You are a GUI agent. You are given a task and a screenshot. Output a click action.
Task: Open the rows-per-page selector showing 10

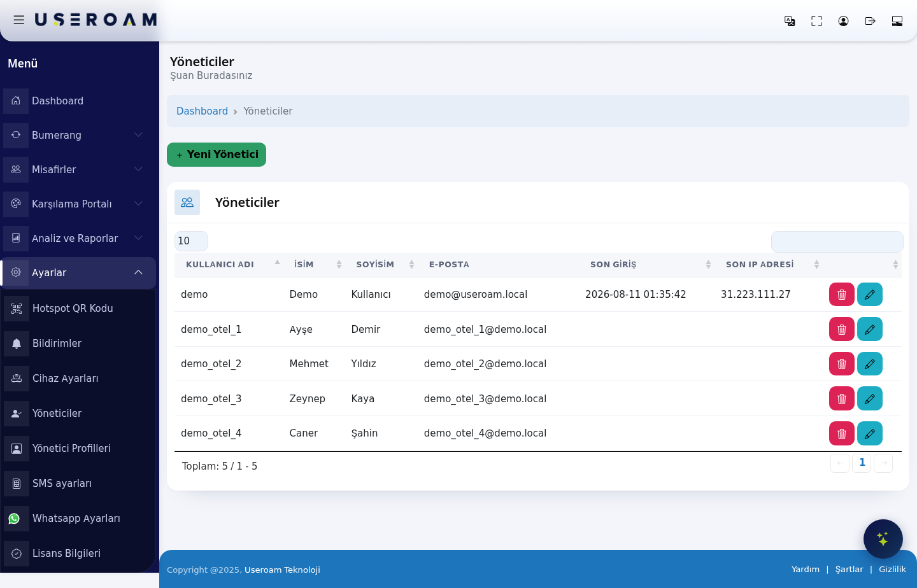[x=191, y=241]
